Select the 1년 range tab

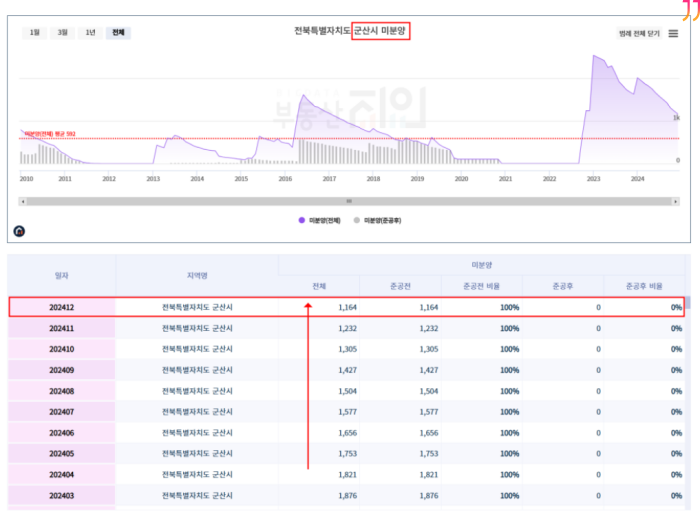(90, 33)
